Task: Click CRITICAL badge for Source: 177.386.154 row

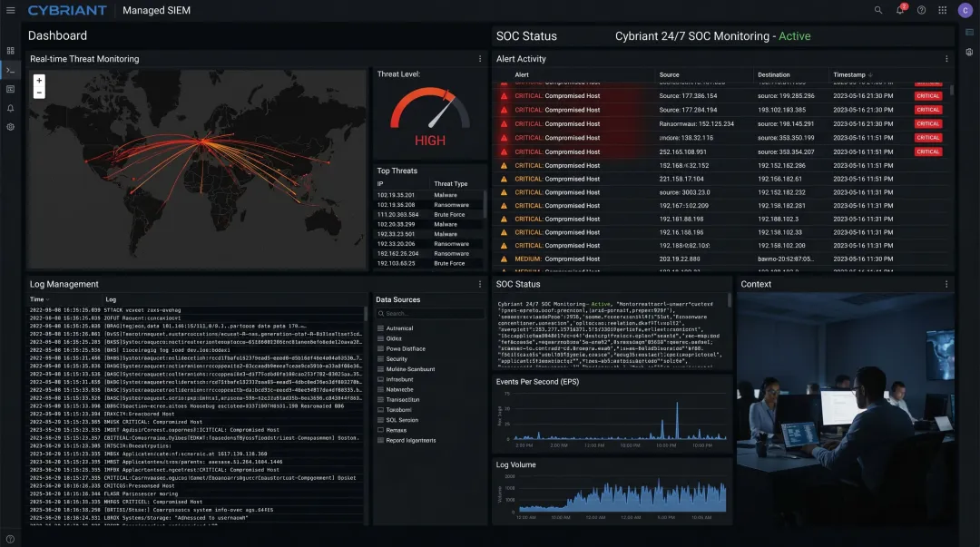Action: pyautogui.click(x=927, y=96)
